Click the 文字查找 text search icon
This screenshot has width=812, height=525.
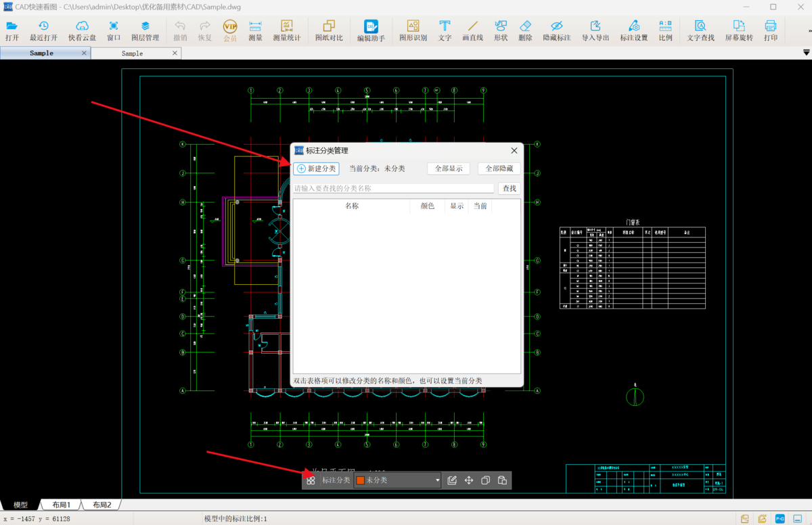coord(700,30)
